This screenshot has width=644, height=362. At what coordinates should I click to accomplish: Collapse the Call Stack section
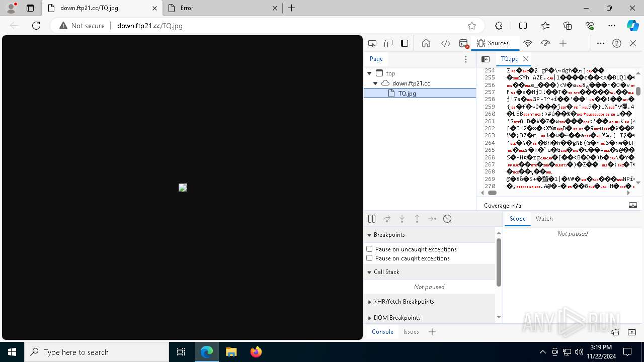430,272
